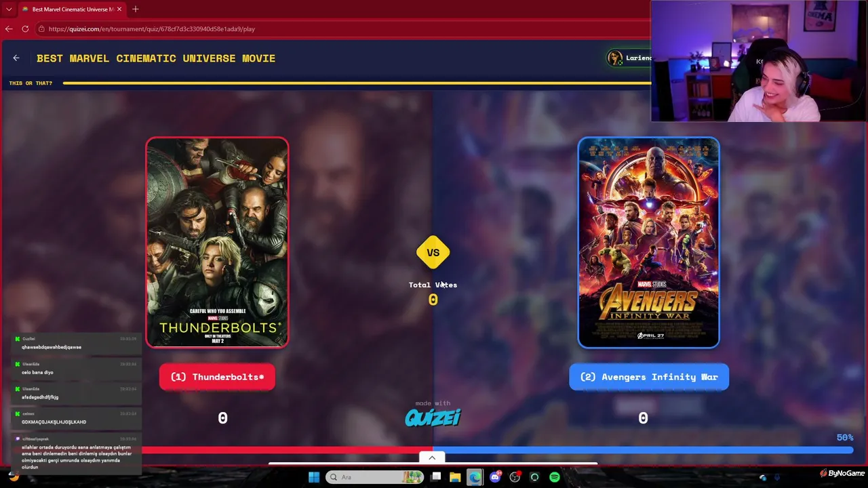The image size is (868, 488).
Task: Open the site info lock icon
Action: (x=41, y=29)
